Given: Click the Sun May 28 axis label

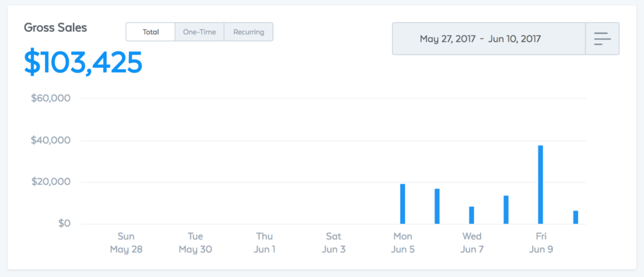Looking at the screenshot, I should pos(126,243).
